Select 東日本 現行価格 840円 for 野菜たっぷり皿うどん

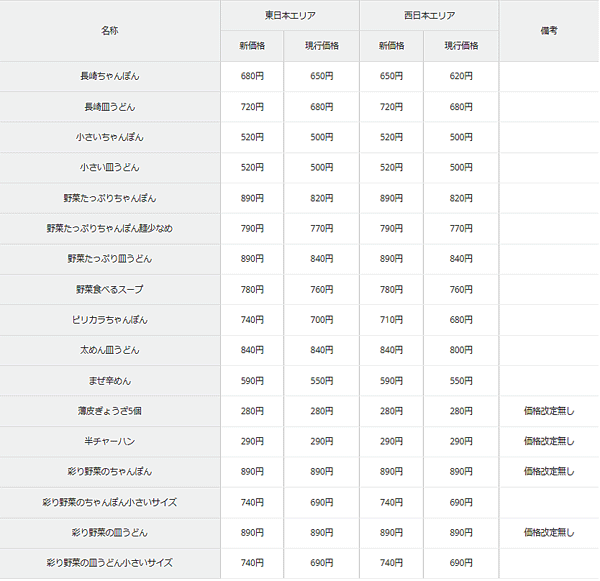(322, 259)
